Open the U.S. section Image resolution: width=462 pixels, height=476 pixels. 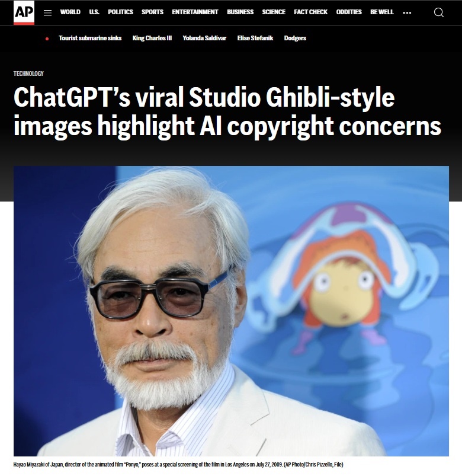click(x=94, y=12)
